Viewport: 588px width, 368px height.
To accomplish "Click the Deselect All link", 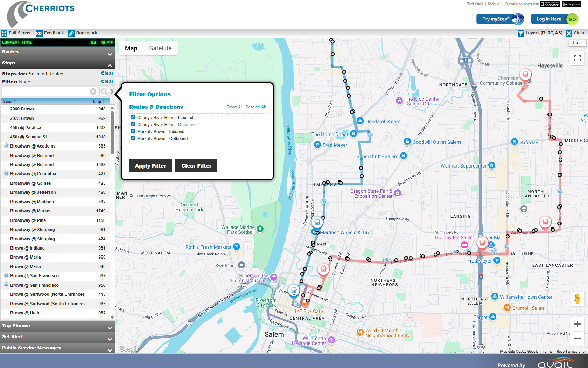I will pyautogui.click(x=255, y=107).
